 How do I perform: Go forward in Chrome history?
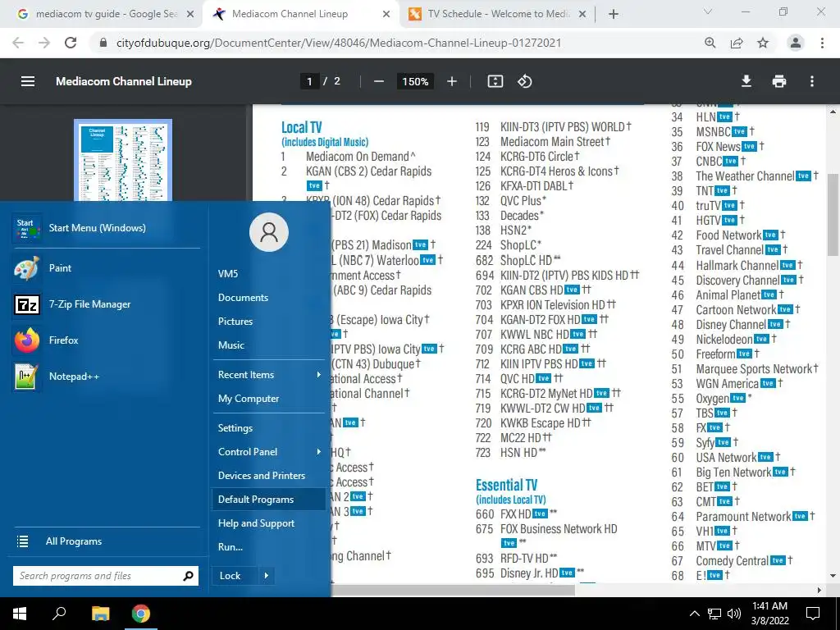click(44, 43)
